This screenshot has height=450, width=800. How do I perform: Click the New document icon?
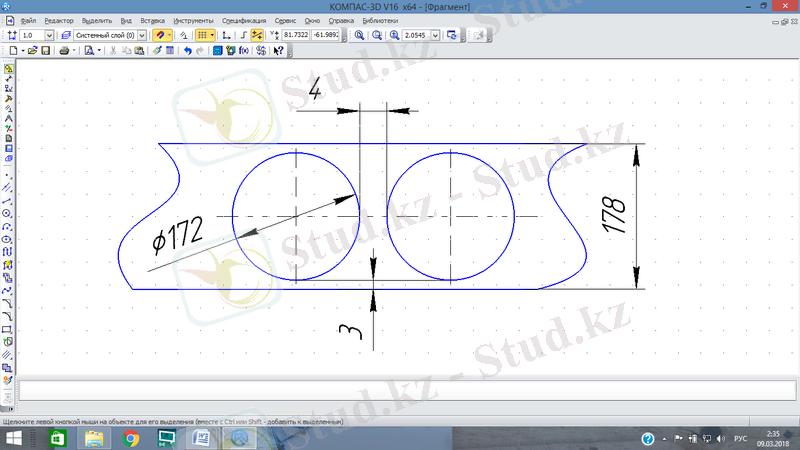(x=13, y=51)
